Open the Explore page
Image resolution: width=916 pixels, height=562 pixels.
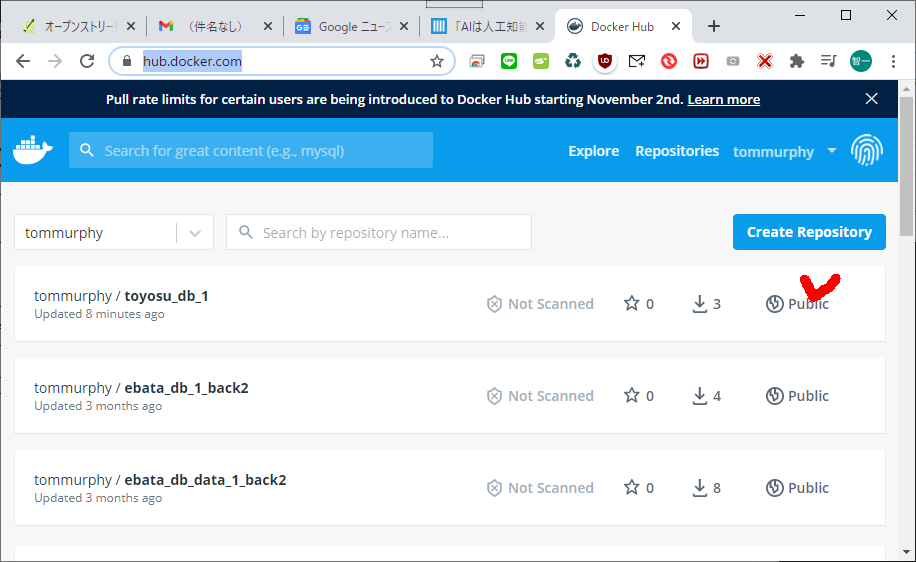pos(593,151)
